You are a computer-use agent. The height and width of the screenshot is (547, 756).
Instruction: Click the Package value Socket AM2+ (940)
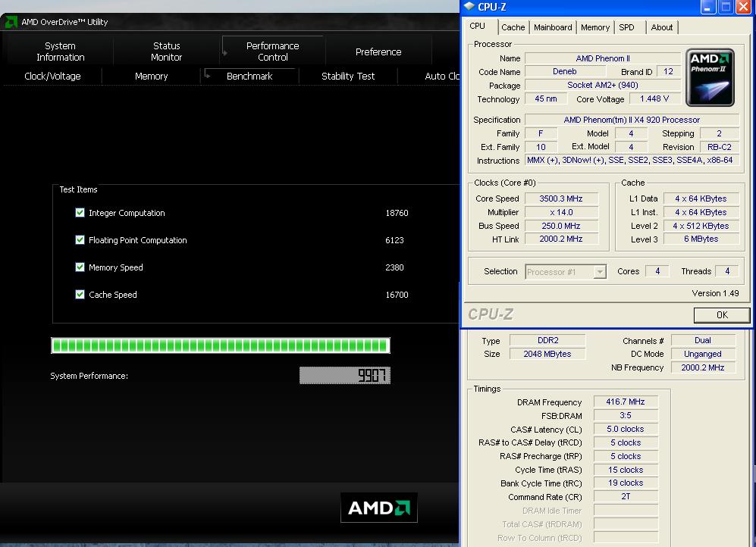pyautogui.click(x=603, y=85)
